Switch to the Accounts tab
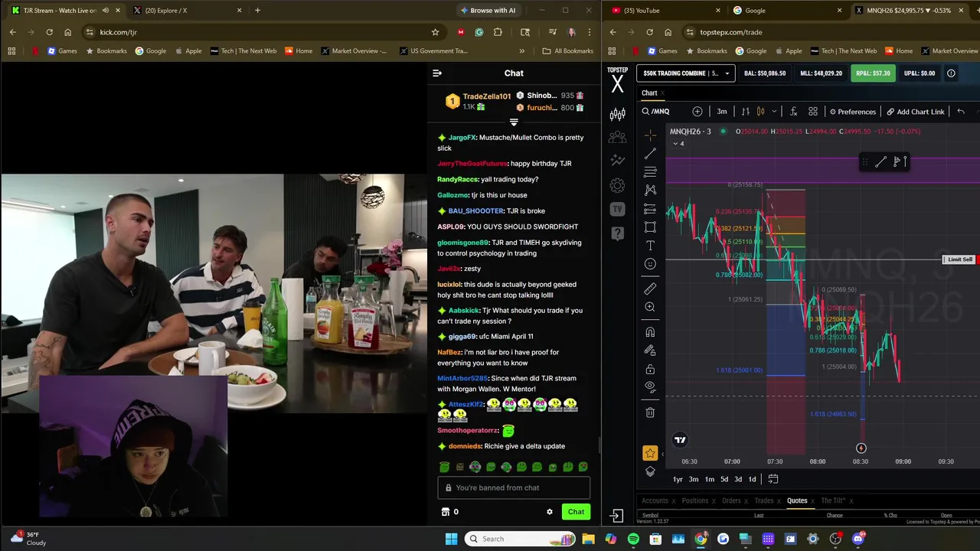 655,500
